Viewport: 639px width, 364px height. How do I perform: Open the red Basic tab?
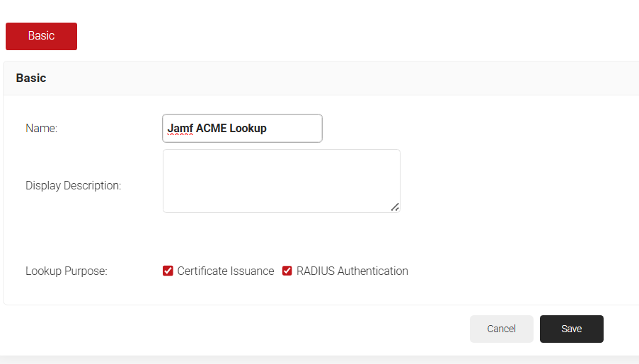click(x=41, y=36)
